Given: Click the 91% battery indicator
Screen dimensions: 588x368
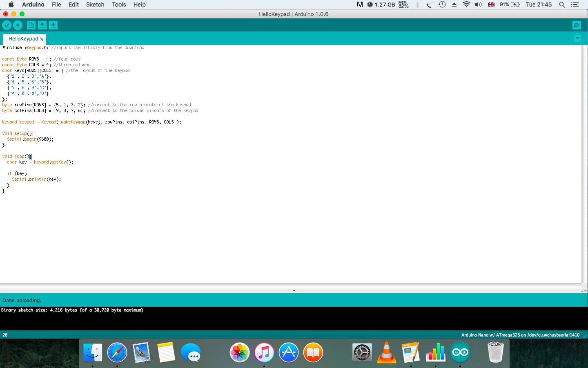Looking at the screenshot, I should pyautogui.click(x=510, y=4).
